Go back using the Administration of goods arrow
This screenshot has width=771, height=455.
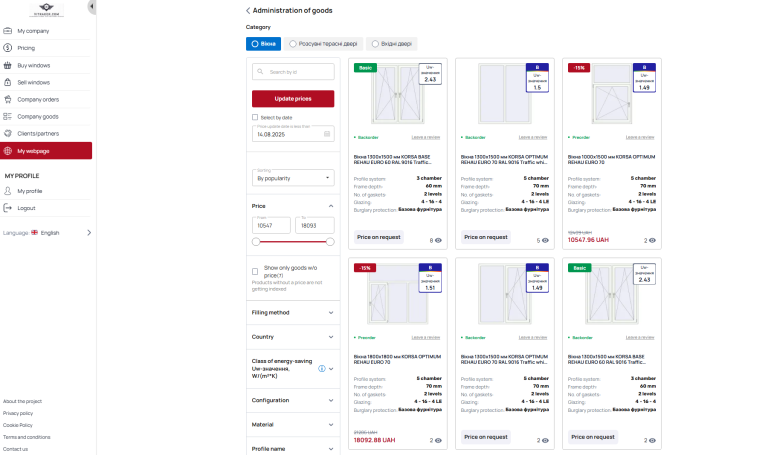[248, 10]
